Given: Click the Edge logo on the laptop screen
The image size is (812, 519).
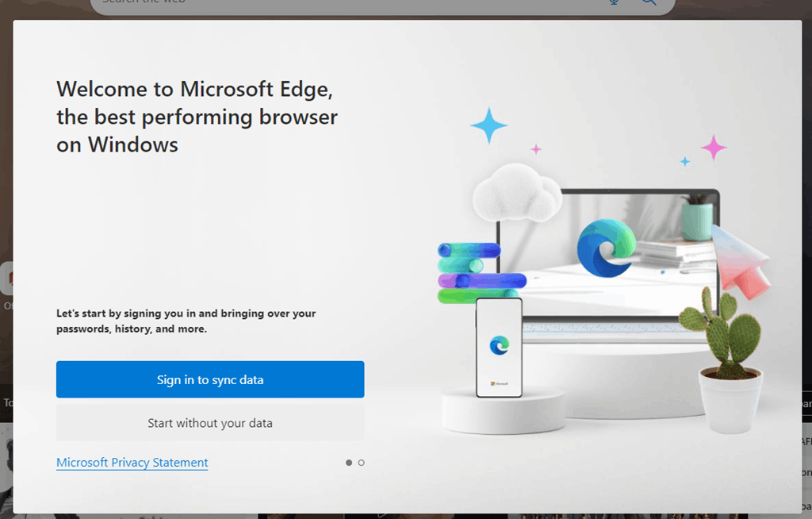Looking at the screenshot, I should pyautogui.click(x=607, y=248).
